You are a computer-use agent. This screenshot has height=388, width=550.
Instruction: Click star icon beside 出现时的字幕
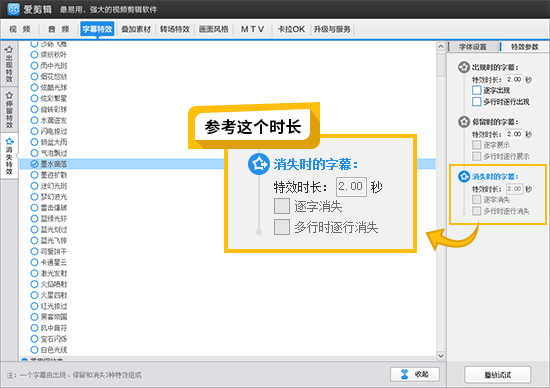(464, 67)
